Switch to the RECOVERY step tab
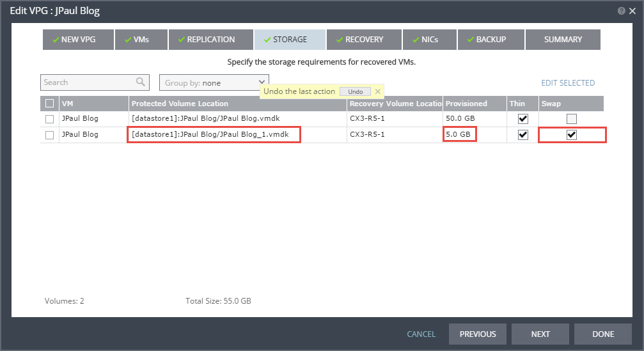 (x=364, y=40)
